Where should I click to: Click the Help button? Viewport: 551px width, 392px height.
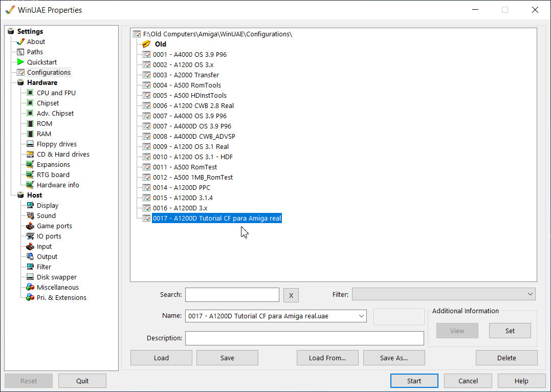pyautogui.click(x=521, y=381)
